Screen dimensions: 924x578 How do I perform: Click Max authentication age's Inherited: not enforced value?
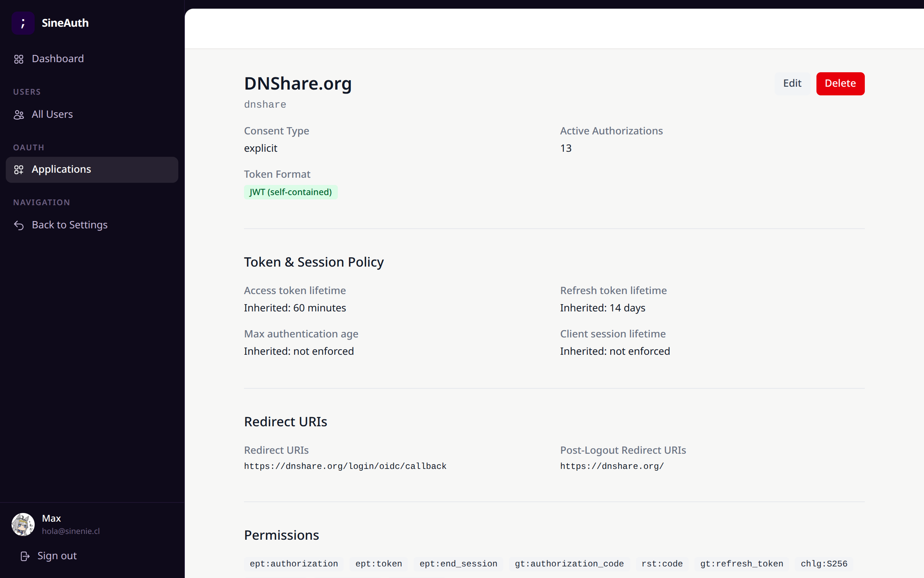[298, 351]
